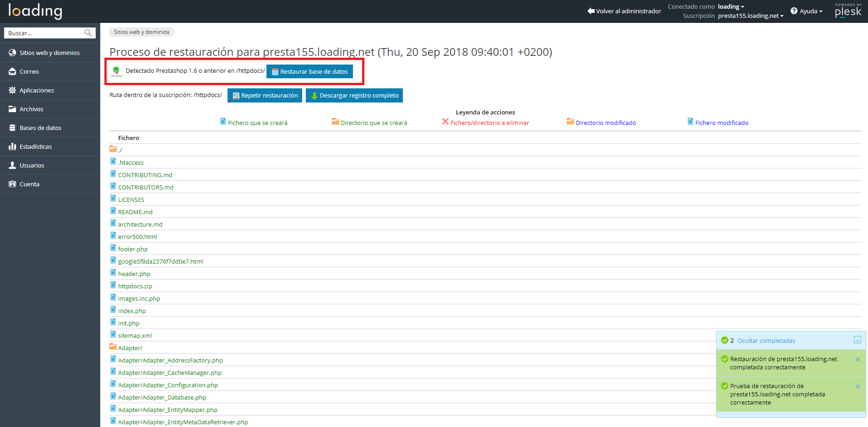Click the Bases de datos icon
Screen dimensions: 868x427
pos(12,128)
